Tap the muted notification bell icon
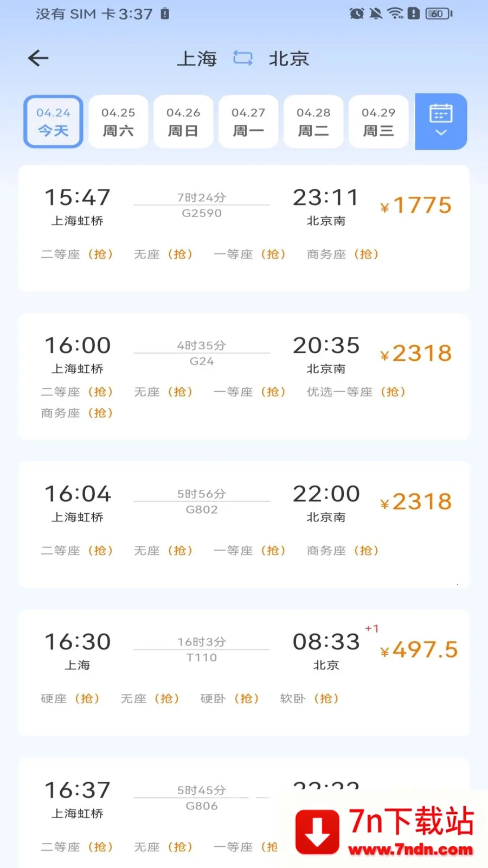This screenshot has width=488, height=868. click(376, 14)
